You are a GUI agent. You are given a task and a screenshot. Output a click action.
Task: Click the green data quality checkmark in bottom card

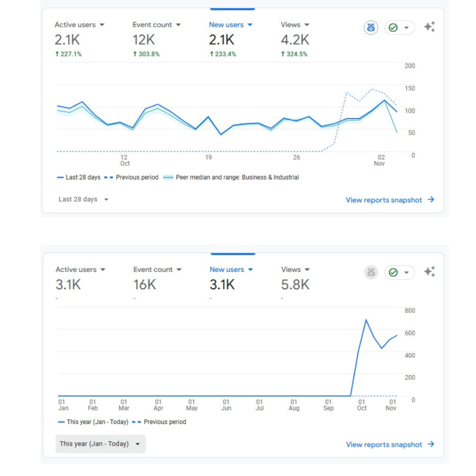[x=393, y=272]
